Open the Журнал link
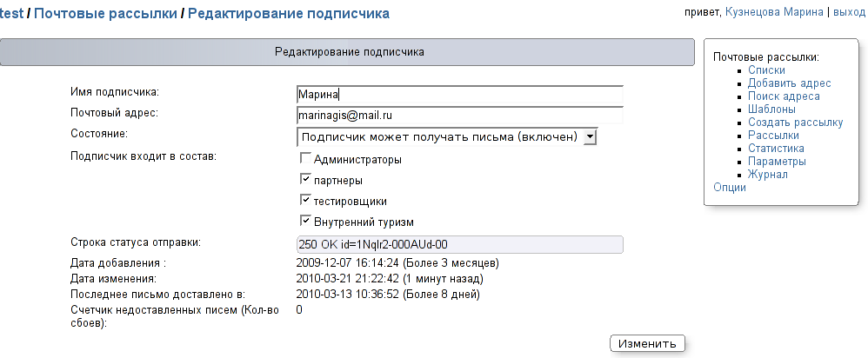 click(x=768, y=175)
